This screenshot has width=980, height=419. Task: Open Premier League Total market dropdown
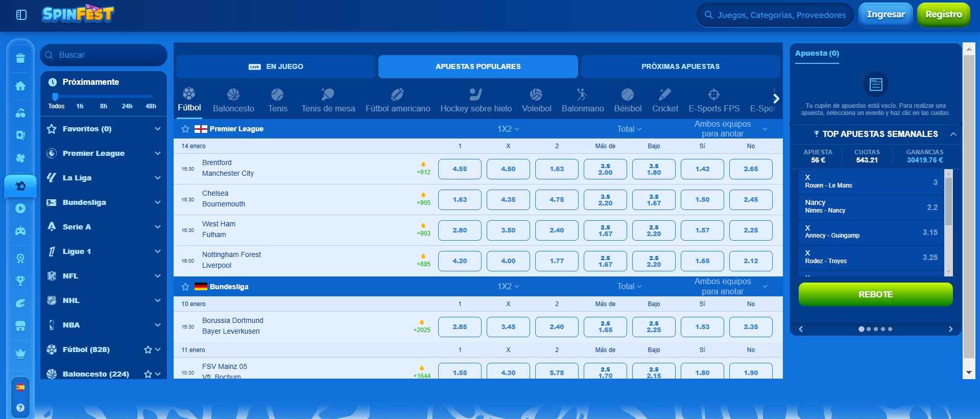click(x=629, y=129)
